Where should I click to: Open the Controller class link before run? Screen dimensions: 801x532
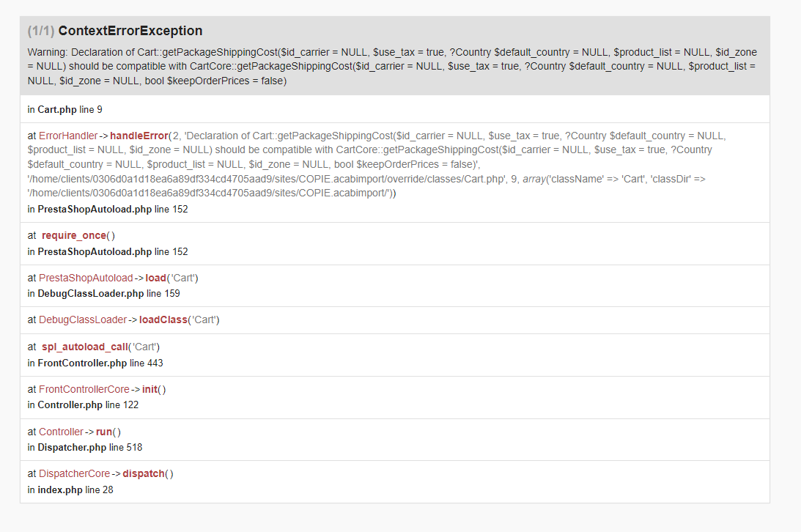61,432
